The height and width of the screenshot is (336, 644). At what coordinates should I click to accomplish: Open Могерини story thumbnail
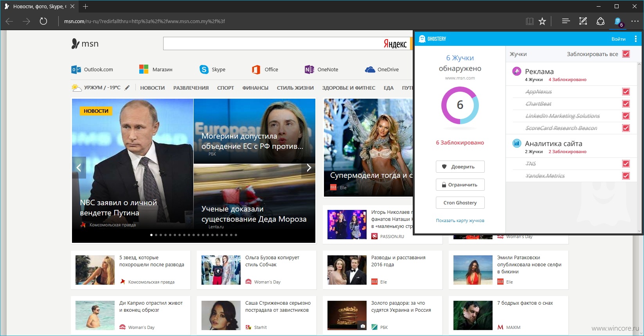coord(254,131)
